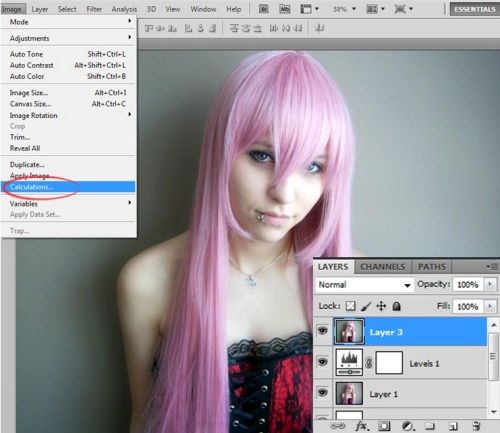
Task: Launch Adobe Bridge from the application bar
Action: coord(264,9)
